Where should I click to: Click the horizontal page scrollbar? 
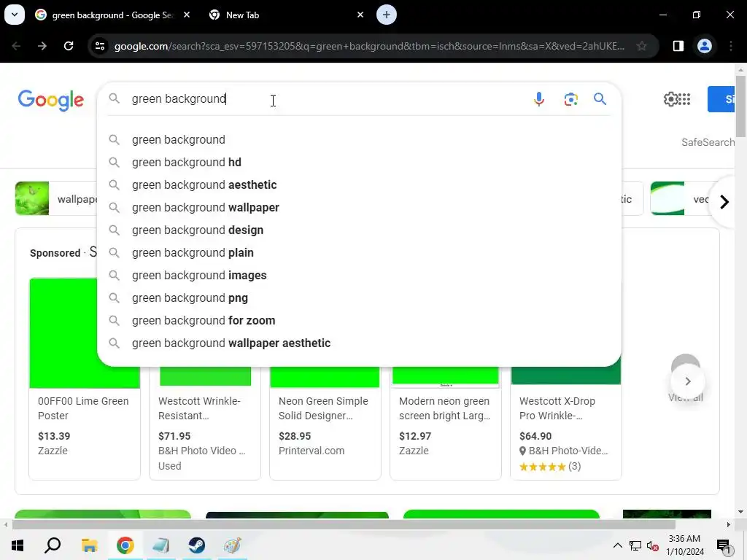pos(343,524)
